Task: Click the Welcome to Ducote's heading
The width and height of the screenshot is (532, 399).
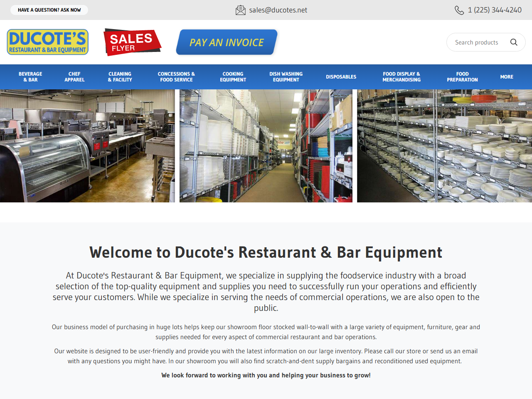Action: point(266,252)
